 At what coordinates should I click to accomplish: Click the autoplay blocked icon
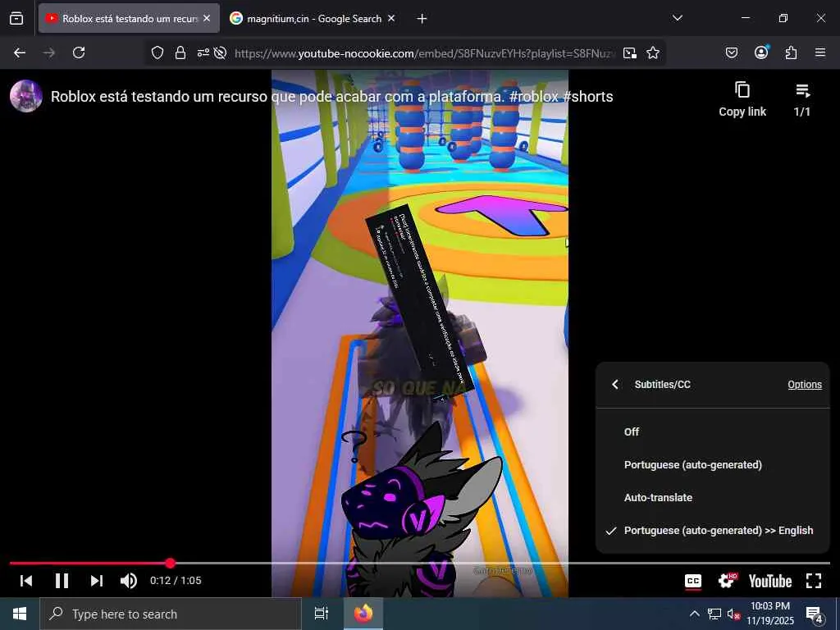point(220,52)
